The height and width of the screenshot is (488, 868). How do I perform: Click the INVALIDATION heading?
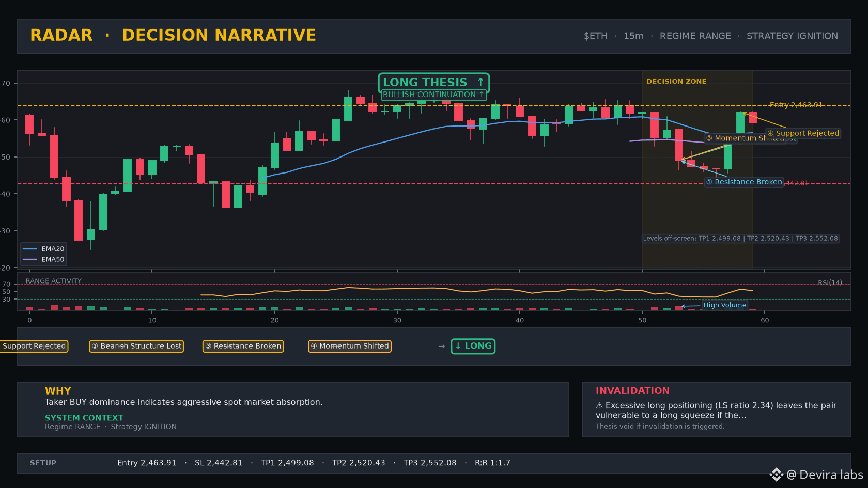coord(632,391)
